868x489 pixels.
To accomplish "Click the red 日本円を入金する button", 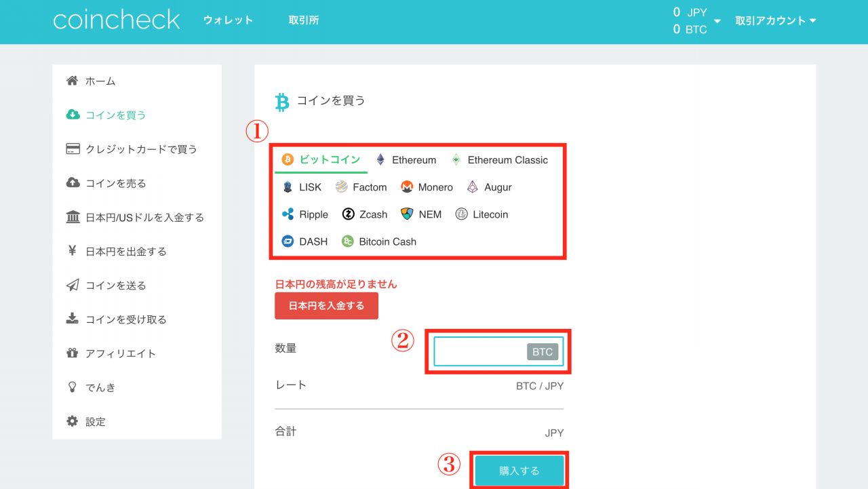I will tap(326, 306).
